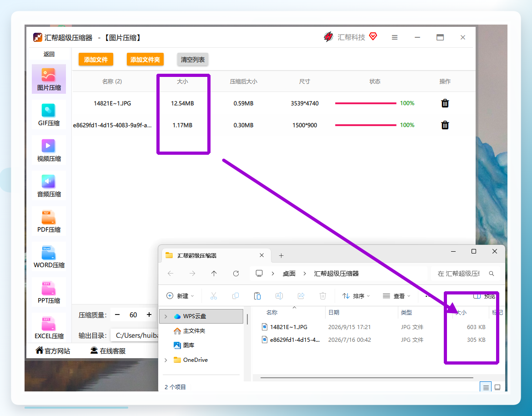Open 视频压缩 tool
This screenshot has width=532, height=416.
pos(49,151)
